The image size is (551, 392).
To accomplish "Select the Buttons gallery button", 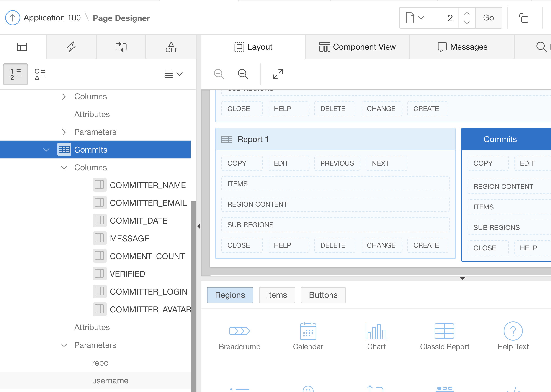I will click(x=323, y=295).
